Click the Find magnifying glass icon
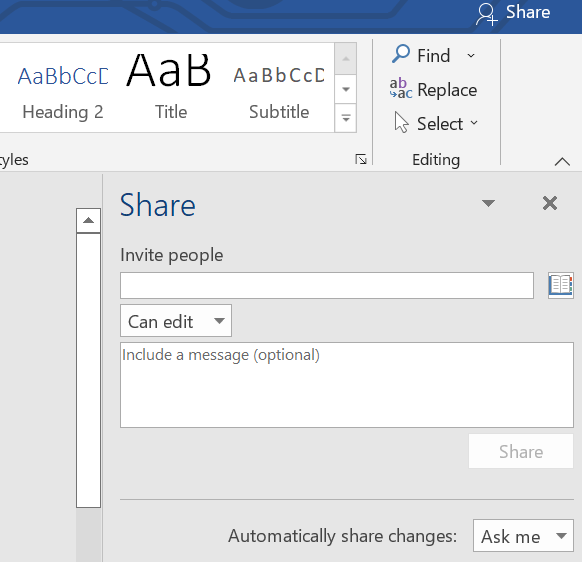Screen dimensions: 582x562 (400, 55)
